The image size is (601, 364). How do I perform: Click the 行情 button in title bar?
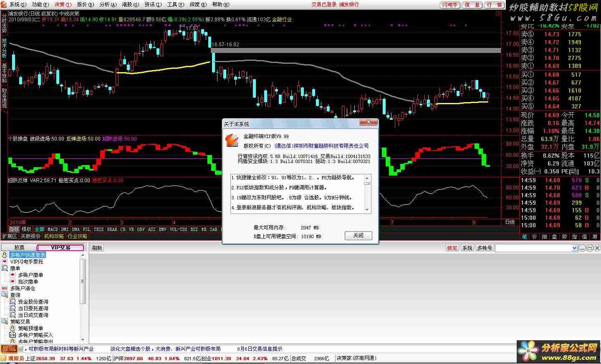pos(495,5)
